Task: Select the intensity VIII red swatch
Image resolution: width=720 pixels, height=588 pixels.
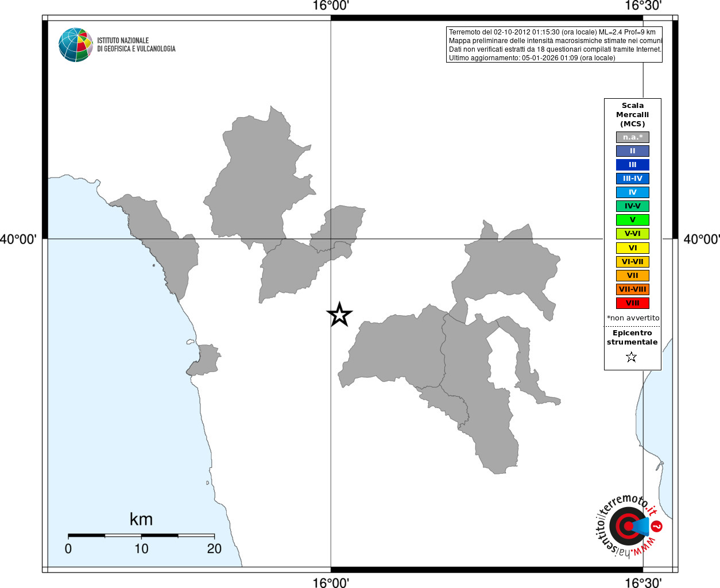Action: click(x=633, y=303)
